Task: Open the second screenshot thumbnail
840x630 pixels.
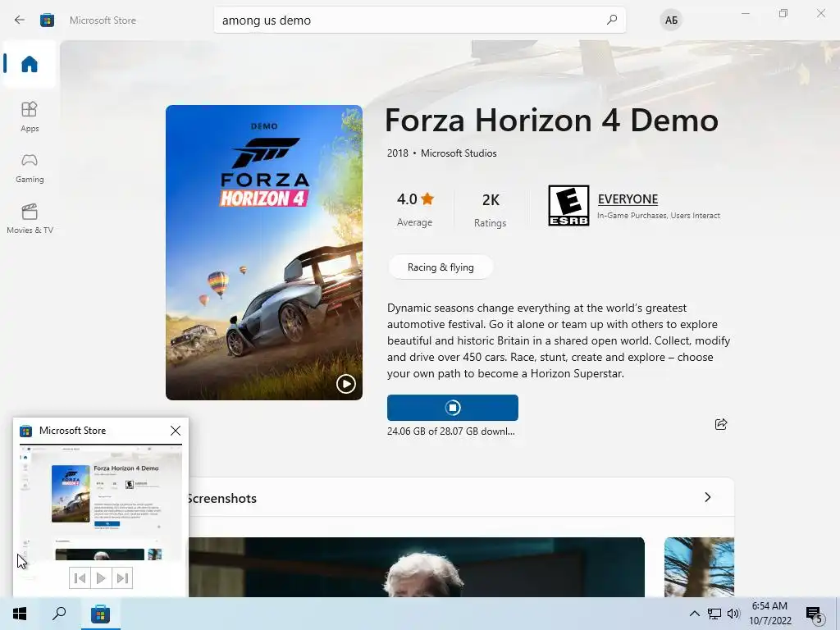Action: 699,567
